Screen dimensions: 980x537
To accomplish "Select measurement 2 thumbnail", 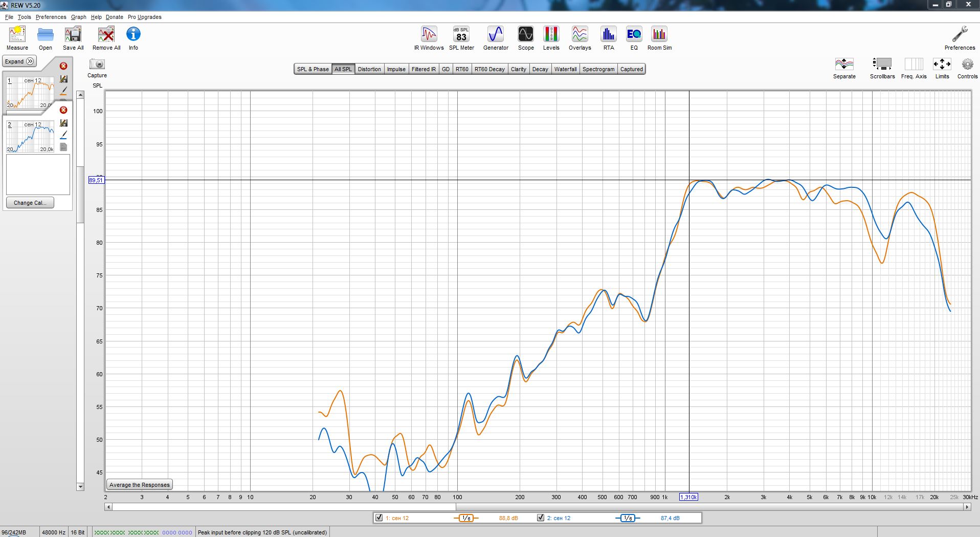I will pyautogui.click(x=30, y=136).
